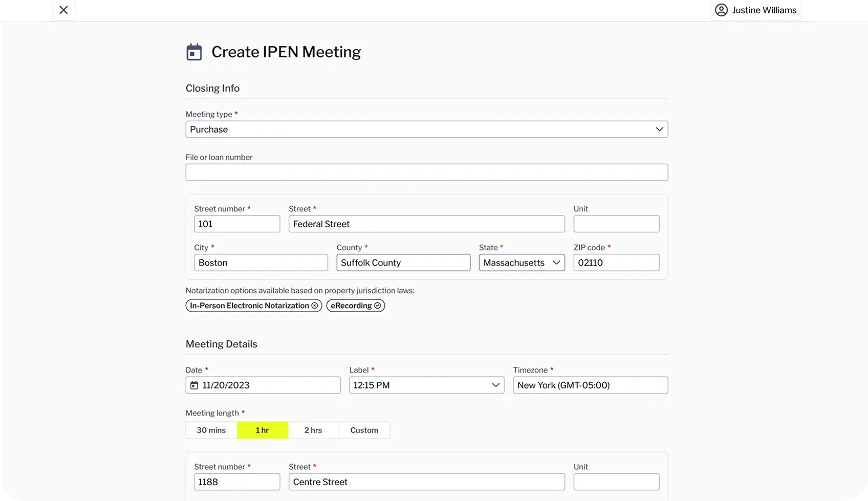Click the Timezone field showing New York
Image resolution: width=868 pixels, height=501 pixels.
590,385
